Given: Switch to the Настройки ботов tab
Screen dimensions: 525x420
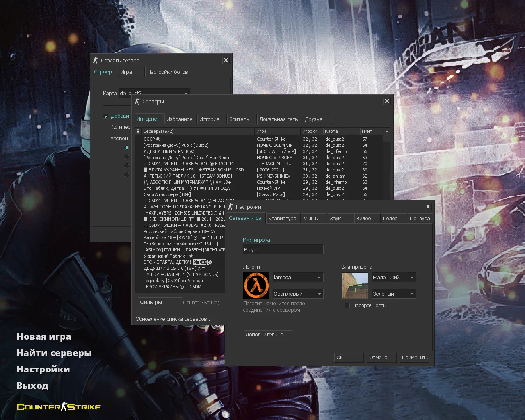Looking at the screenshot, I should (x=168, y=71).
